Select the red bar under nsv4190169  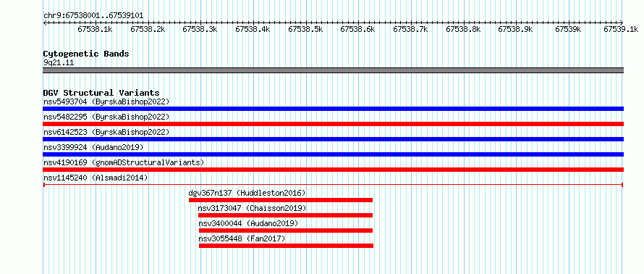point(333,170)
